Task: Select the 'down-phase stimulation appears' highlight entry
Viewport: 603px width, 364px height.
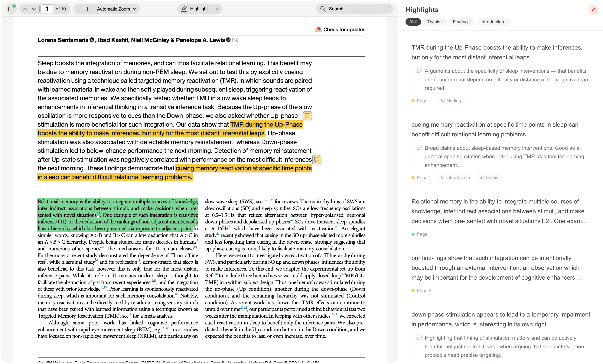Action: click(x=501, y=319)
